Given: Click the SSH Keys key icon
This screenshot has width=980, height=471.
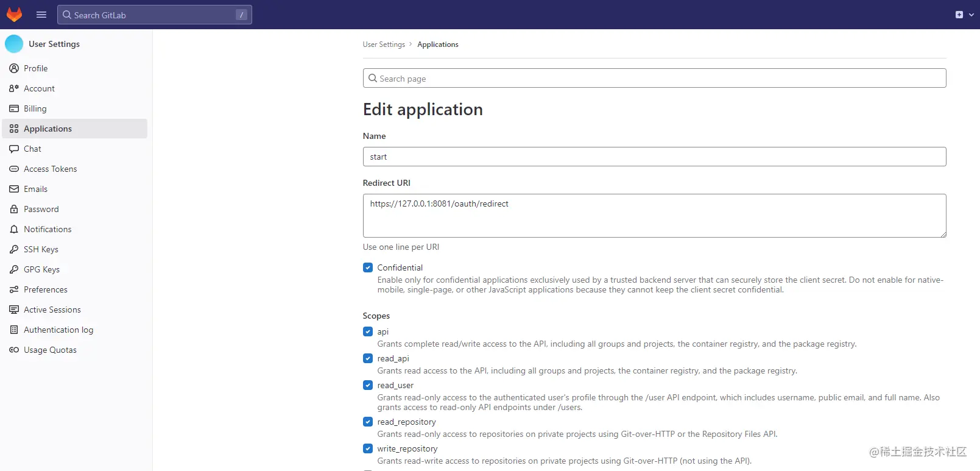Looking at the screenshot, I should point(14,249).
